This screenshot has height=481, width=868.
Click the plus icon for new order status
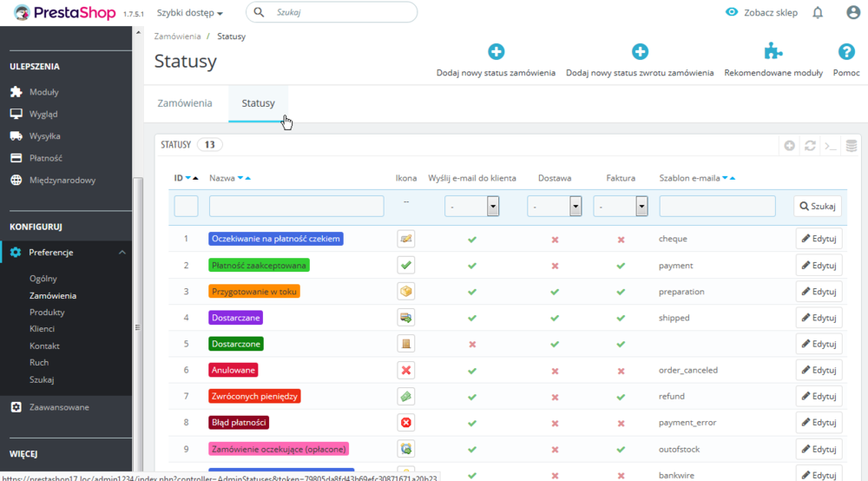click(496, 51)
